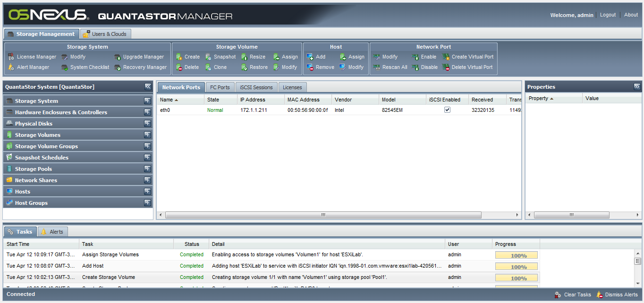
Task: Collapse the QuantaStor System left panel
Action: (x=148, y=86)
